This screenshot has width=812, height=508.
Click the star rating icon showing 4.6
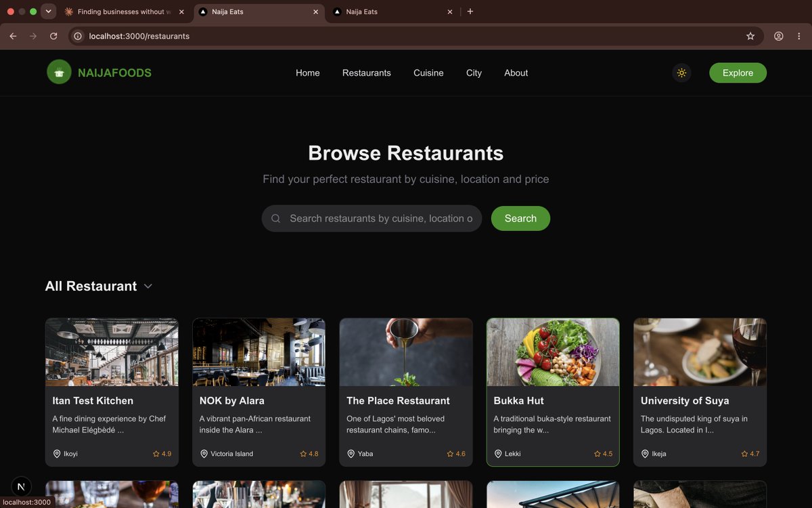[x=450, y=454]
